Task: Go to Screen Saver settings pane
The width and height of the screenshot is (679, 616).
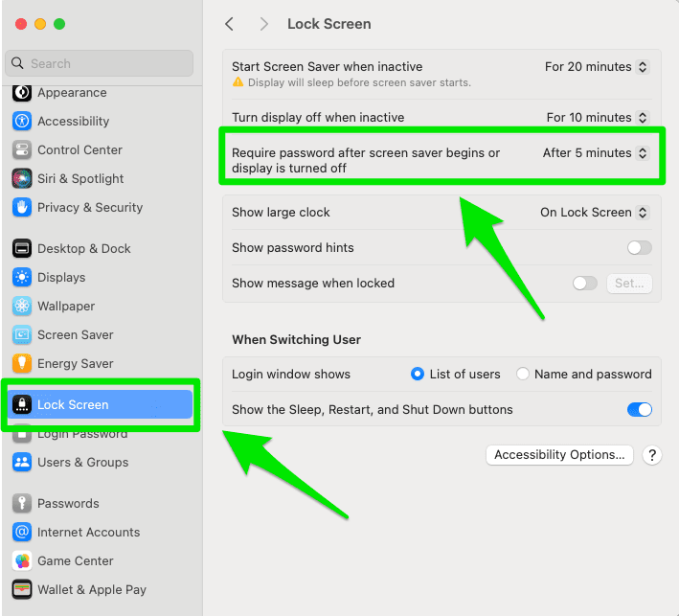Action: coord(75,335)
